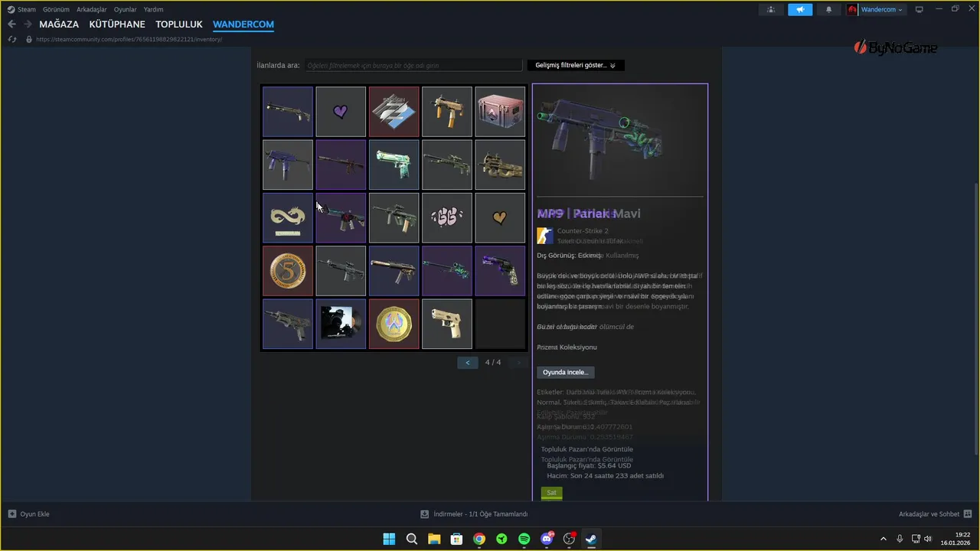Screen dimensions: 980x551
Task: Click the microphone tray icon
Action: (900, 539)
